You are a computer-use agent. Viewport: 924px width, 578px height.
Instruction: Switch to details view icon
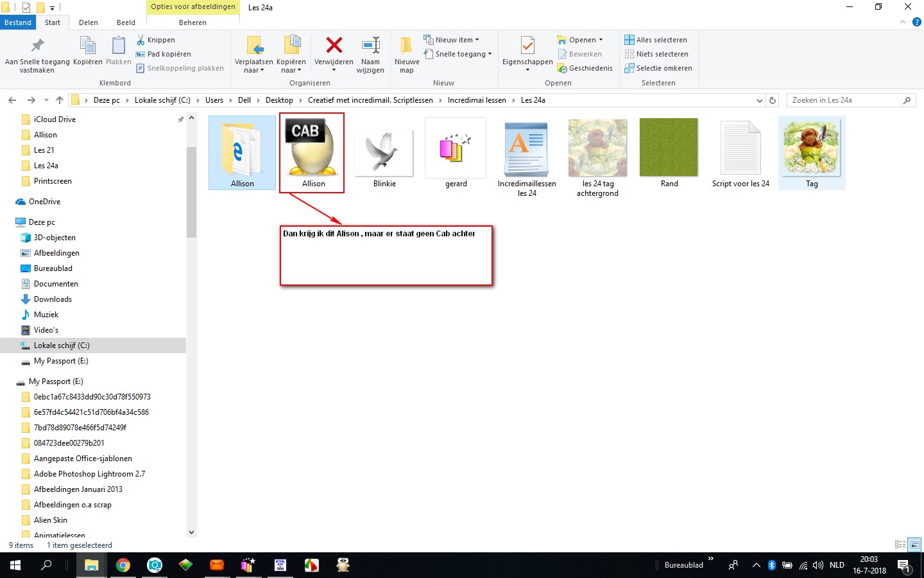(900, 545)
